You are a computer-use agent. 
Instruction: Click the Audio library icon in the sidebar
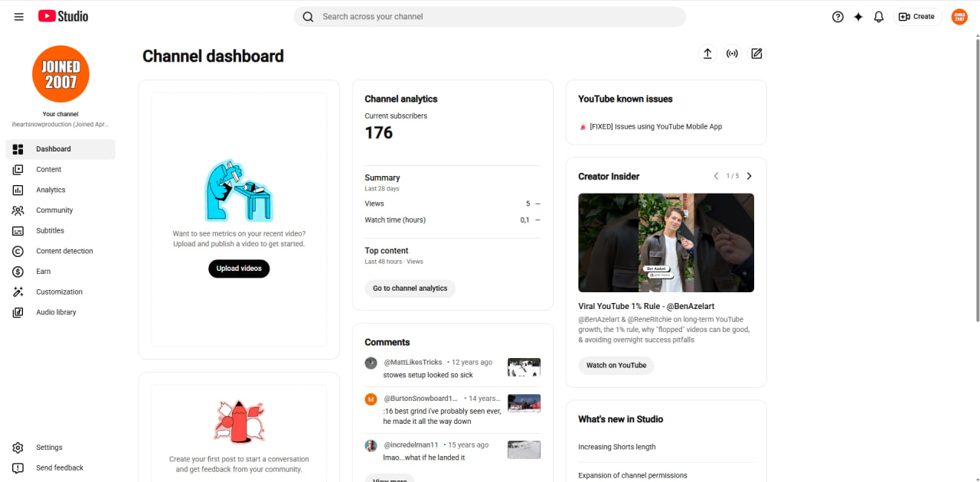pyautogui.click(x=18, y=312)
